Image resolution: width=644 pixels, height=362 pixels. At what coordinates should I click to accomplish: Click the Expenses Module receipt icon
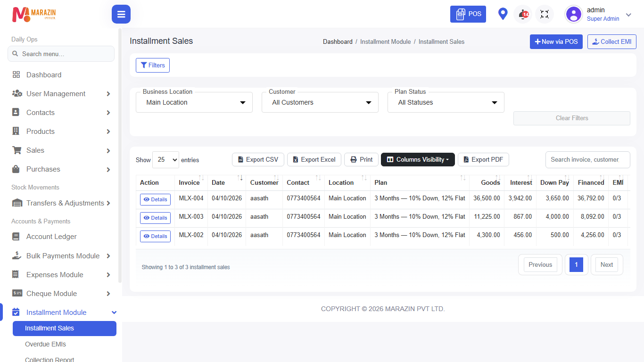tap(16, 275)
